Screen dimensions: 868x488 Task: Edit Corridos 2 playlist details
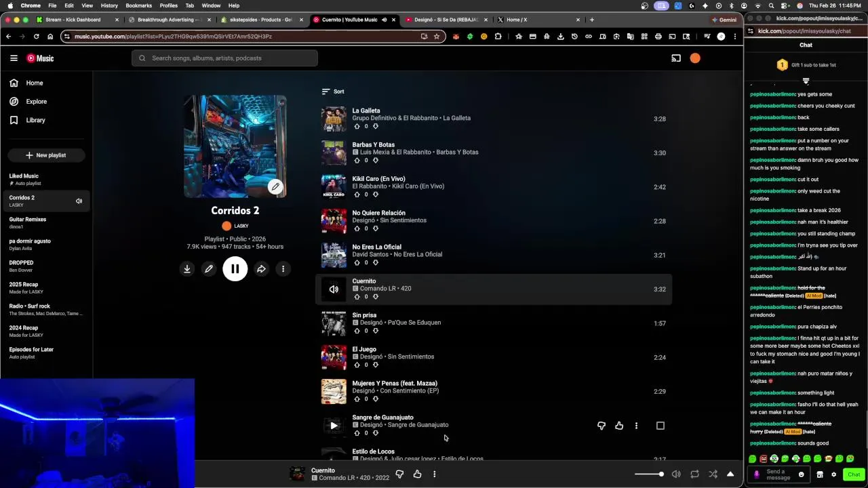point(209,269)
